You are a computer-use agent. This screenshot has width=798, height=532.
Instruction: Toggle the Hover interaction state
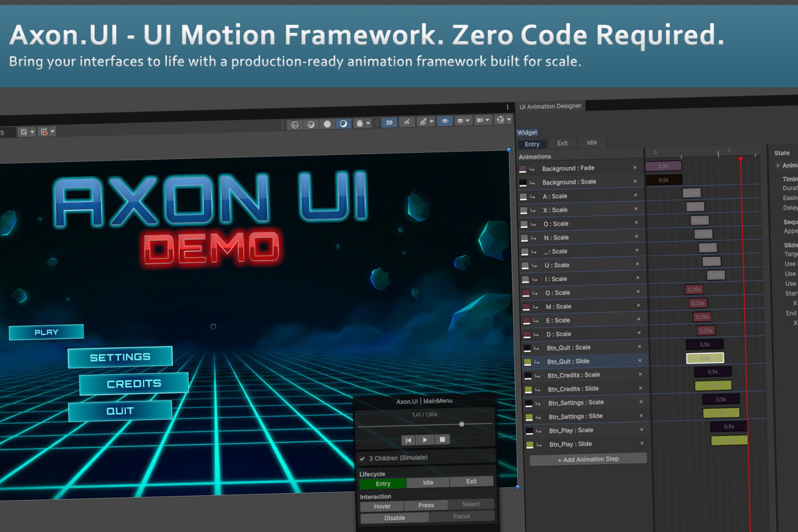coord(382,507)
